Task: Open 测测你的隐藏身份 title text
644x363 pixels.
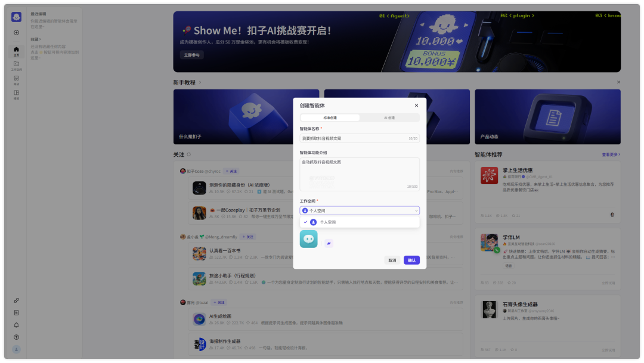Action: coord(240,185)
